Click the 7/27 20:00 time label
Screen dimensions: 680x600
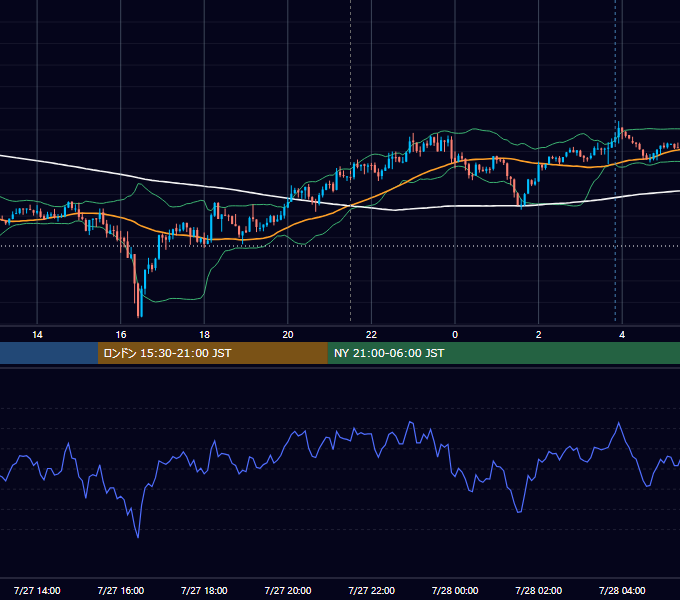[288, 590]
